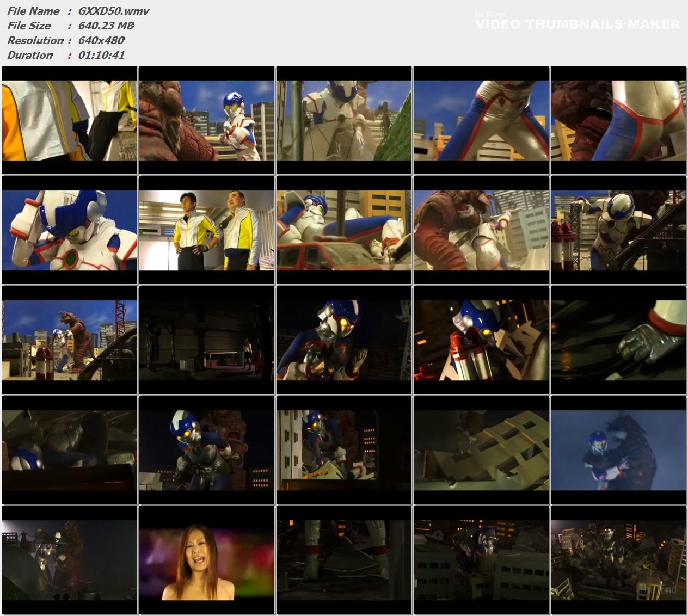
Task: Select thumbnail of collapsed building rubble
Action: coord(481,450)
